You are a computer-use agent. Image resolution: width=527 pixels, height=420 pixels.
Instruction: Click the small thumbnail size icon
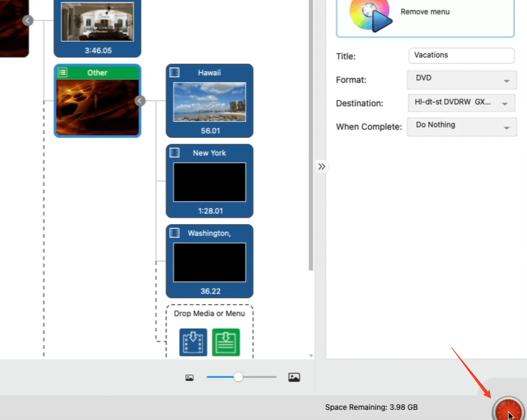click(x=190, y=378)
